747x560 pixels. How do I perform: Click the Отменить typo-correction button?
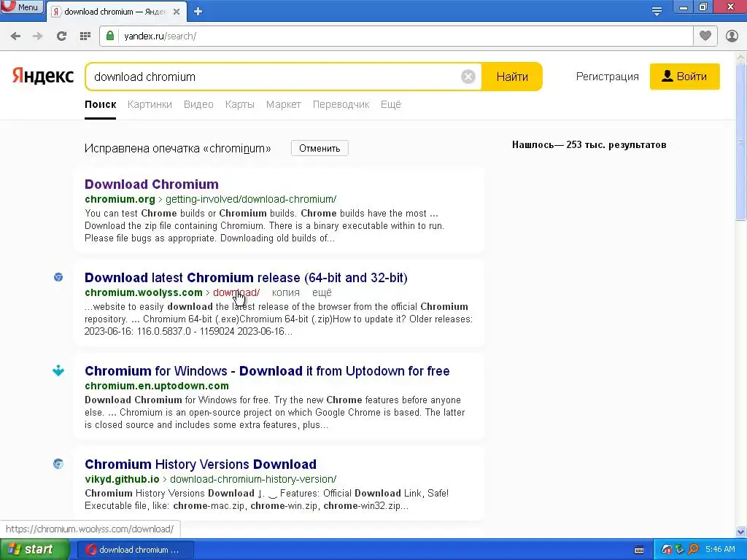pos(320,148)
